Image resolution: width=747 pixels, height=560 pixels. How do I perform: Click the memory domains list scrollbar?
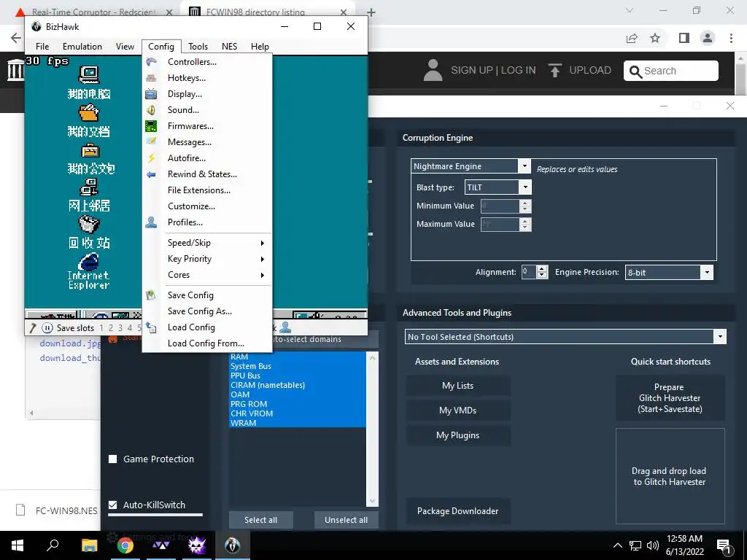pos(373,429)
